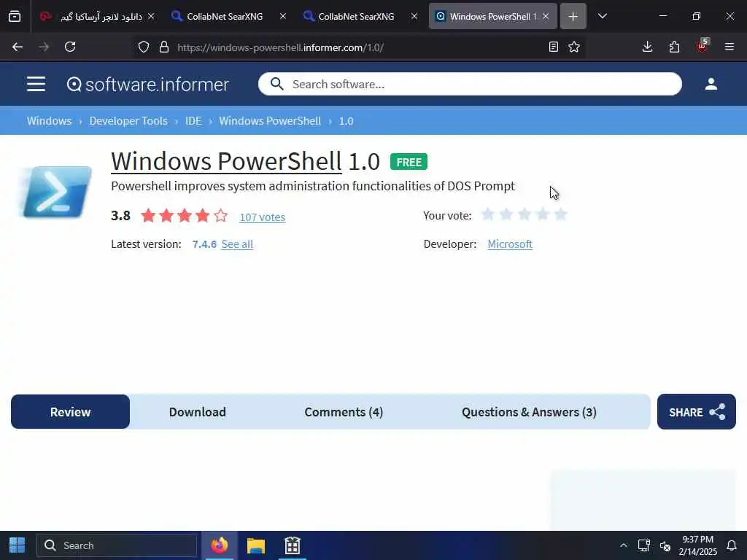Viewport: 747px width, 560px height.
Task: Switch to the Review tab
Action: [71, 412]
